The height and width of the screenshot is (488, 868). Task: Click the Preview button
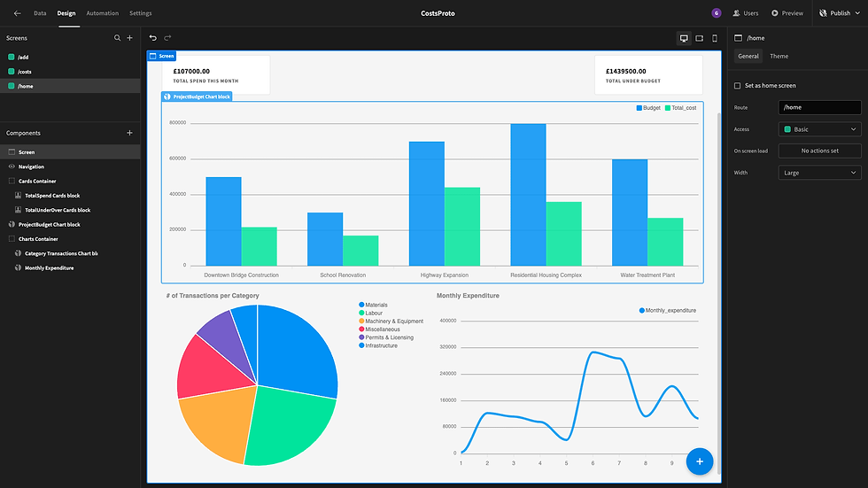tap(787, 13)
